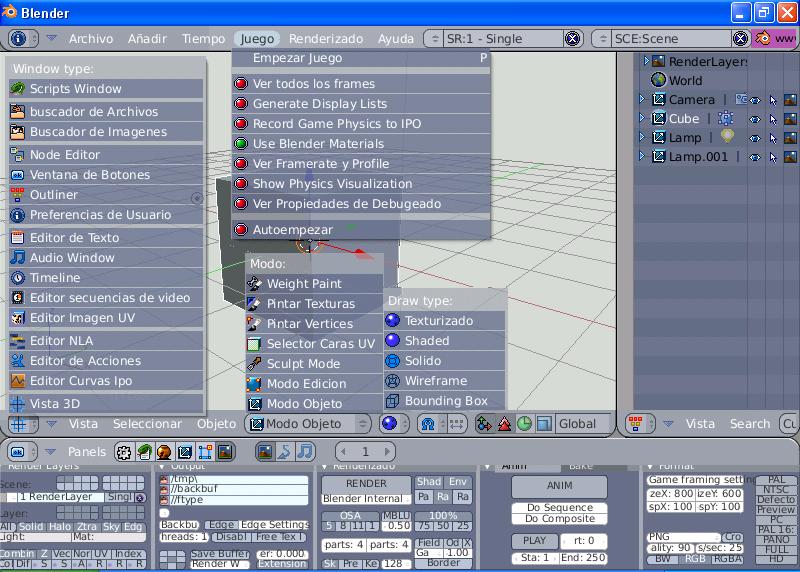Toggle visibility eye of Lamp.001
The image size is (800, 572).
point(756,157)
